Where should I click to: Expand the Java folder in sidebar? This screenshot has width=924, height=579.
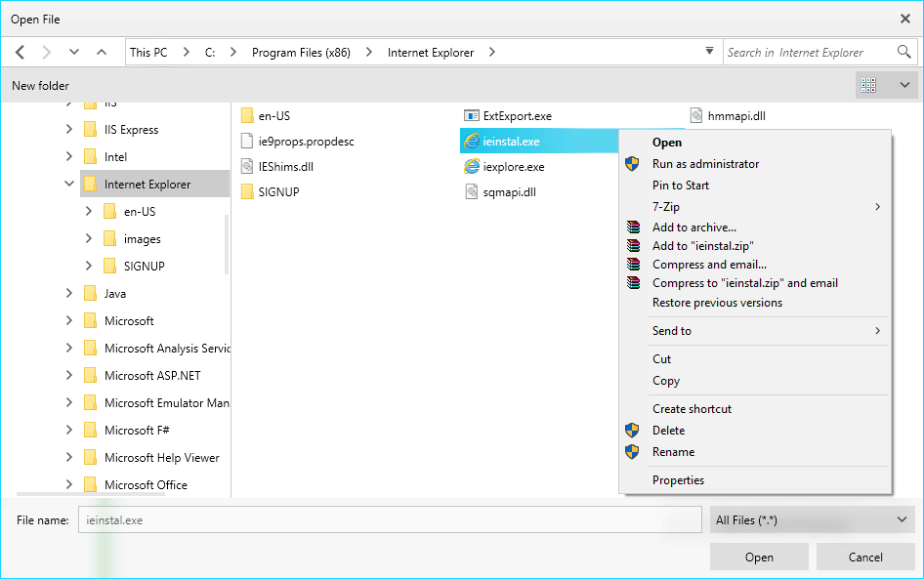68,293
